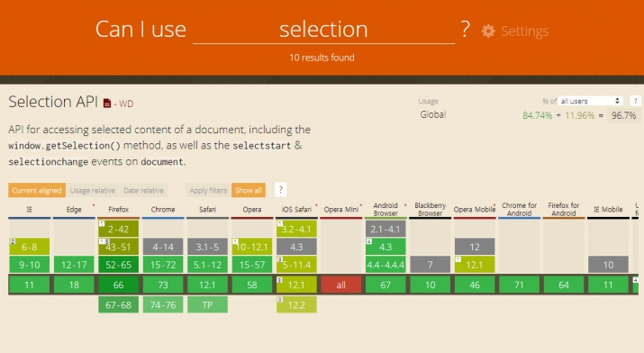Select the Firefox 43-51 cell
Screen dimensions: 644x353
pyautogui.click(x=118, y=247)
